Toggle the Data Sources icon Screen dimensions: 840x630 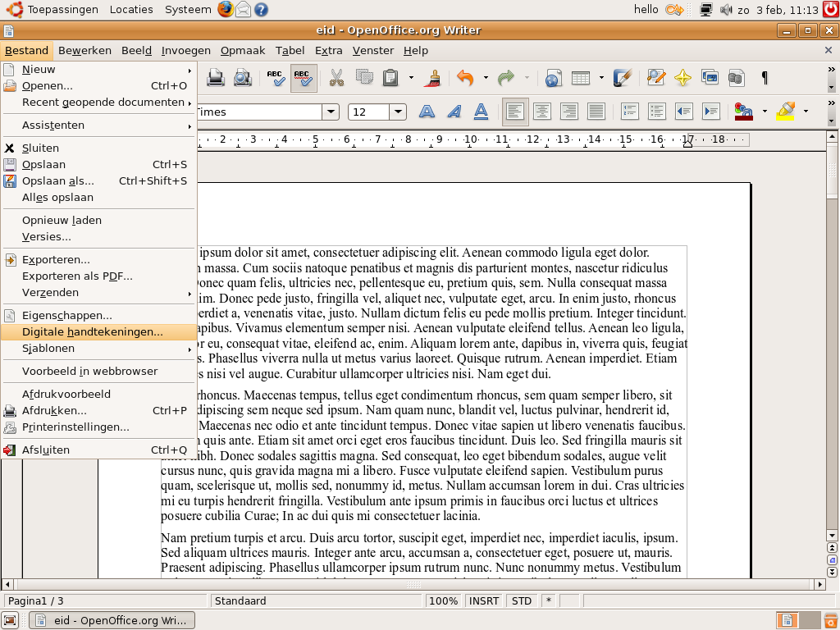tap(737, 78)
